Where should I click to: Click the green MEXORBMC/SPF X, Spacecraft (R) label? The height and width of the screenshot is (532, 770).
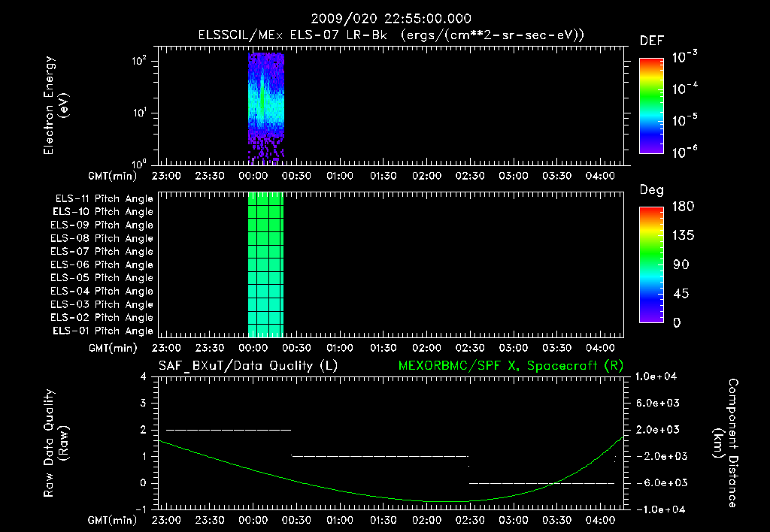point(511,366)
